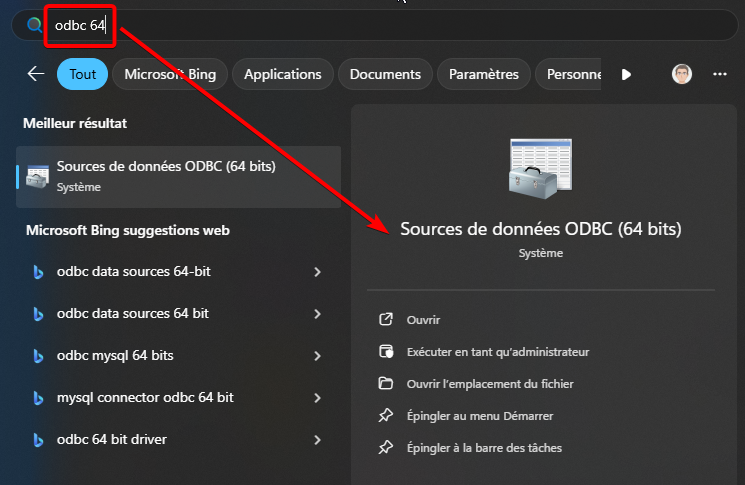Select the Personnes filter tab
Screen dimensions: 745x485
point(570,74)
